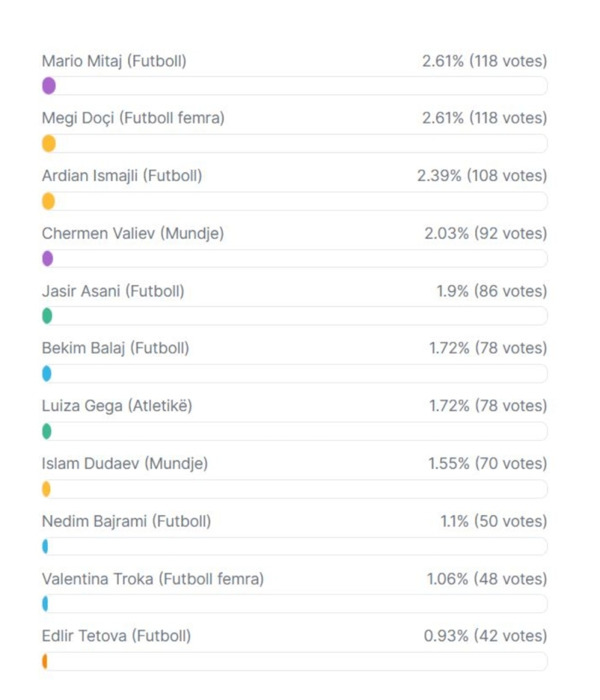Image resolution: width=600 pixels, height=700 pixels.
Task: Click the 2.03% (92 votes) count
Action: (x=485, y=234)
